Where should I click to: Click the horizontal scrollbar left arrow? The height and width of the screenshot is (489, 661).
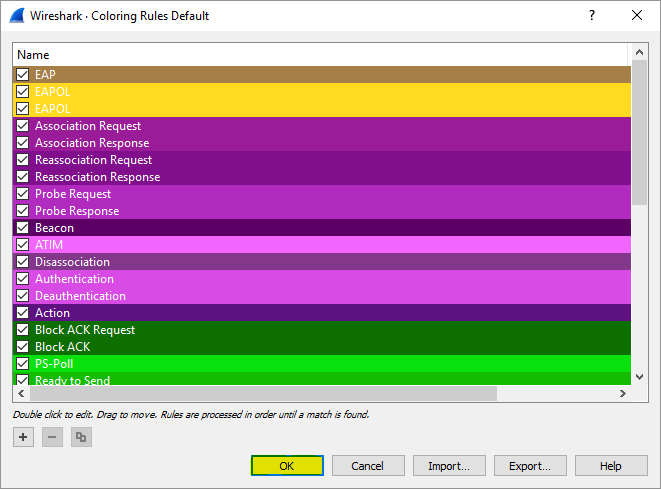click(21, 393)
